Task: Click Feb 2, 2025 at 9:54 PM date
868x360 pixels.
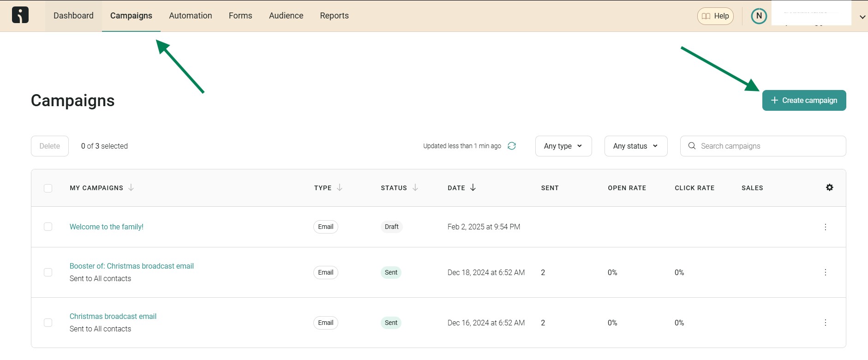Action: [484, 227]
